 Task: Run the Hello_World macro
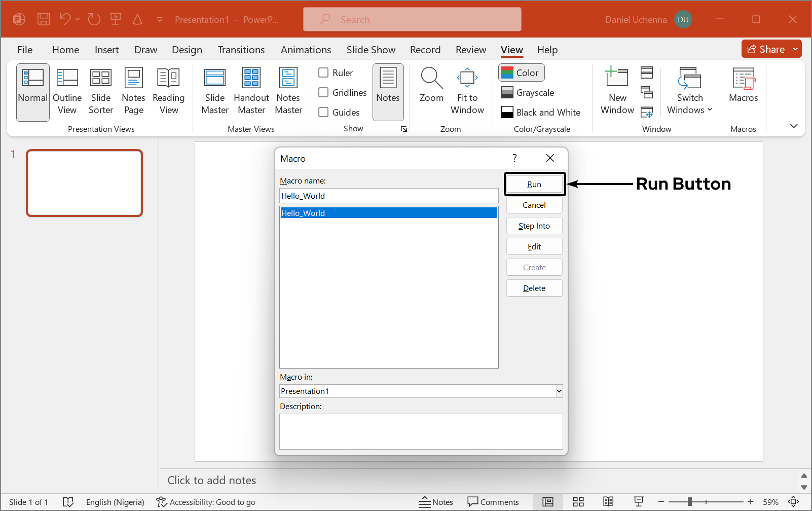[534, 185]
